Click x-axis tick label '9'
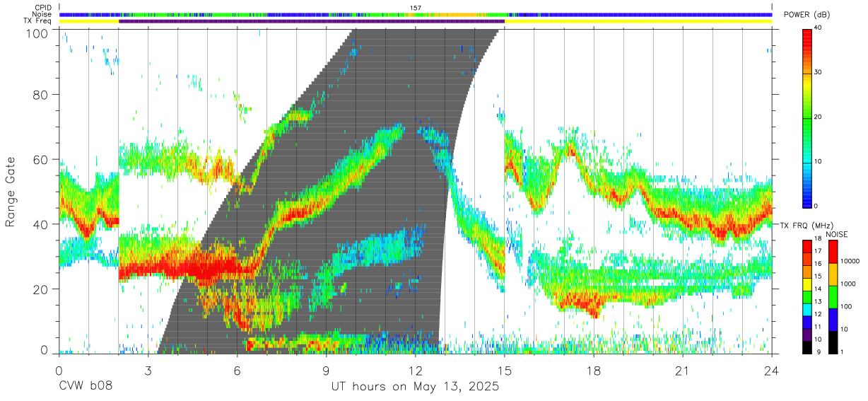The image size is (868, 401). [326, 371]
